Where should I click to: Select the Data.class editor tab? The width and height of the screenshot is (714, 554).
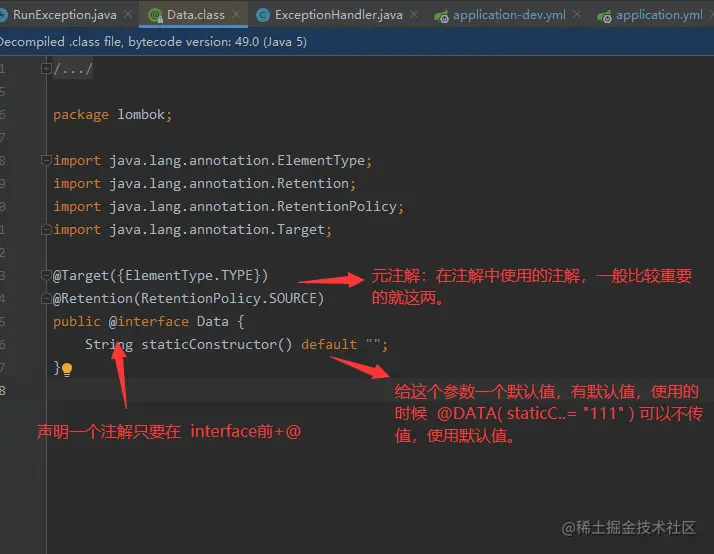[x=195, y=15]
